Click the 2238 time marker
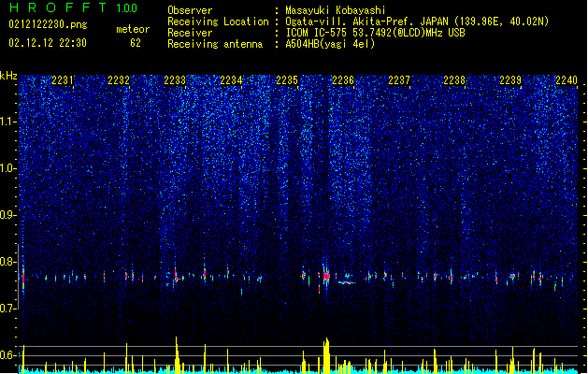Image resolution: width=588 pixels, height=374 pixels. [x=454, y=80]
